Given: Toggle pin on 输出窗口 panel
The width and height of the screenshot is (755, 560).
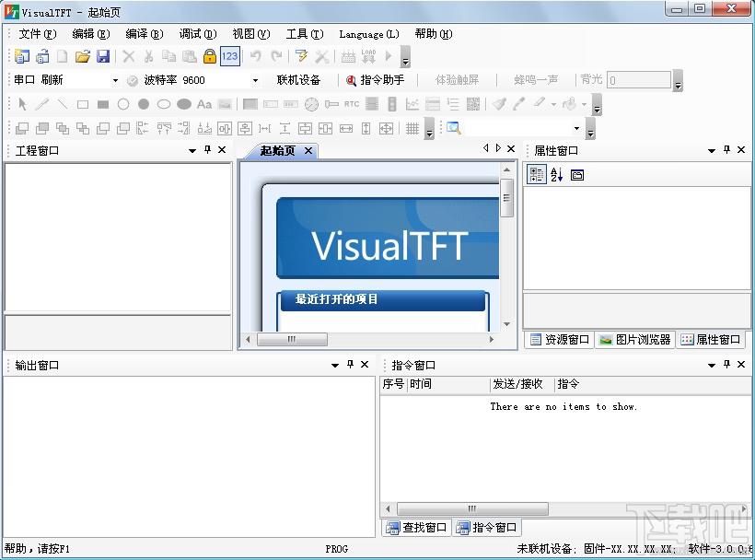Looking at the screenshot, I should [350, 365].
